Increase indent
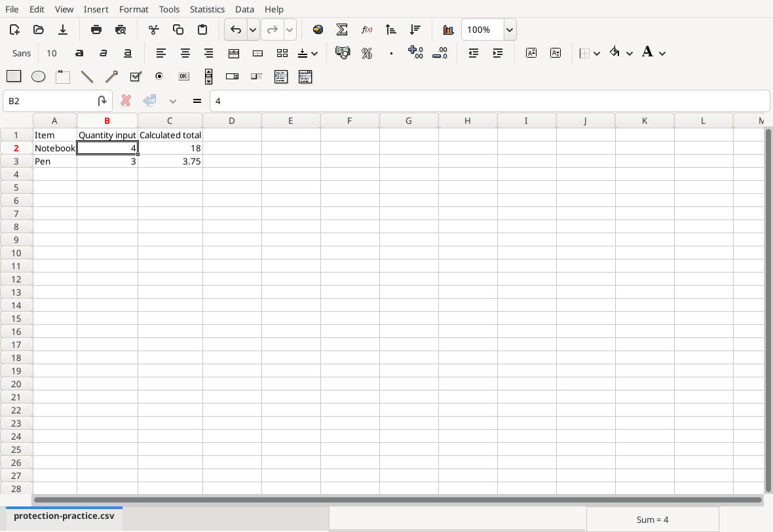The image size is (773, 532). click(497, 53)
